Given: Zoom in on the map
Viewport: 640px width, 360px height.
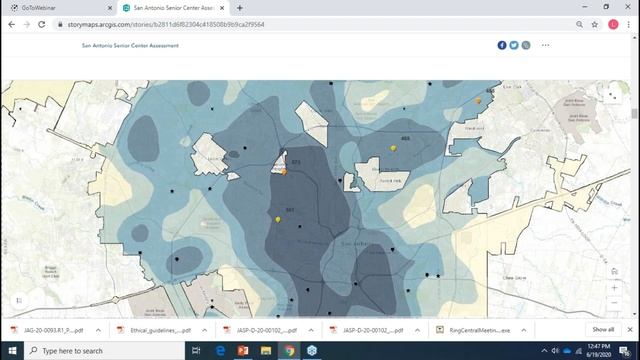Looking at the screenshot, I should (x=614, y=288).
